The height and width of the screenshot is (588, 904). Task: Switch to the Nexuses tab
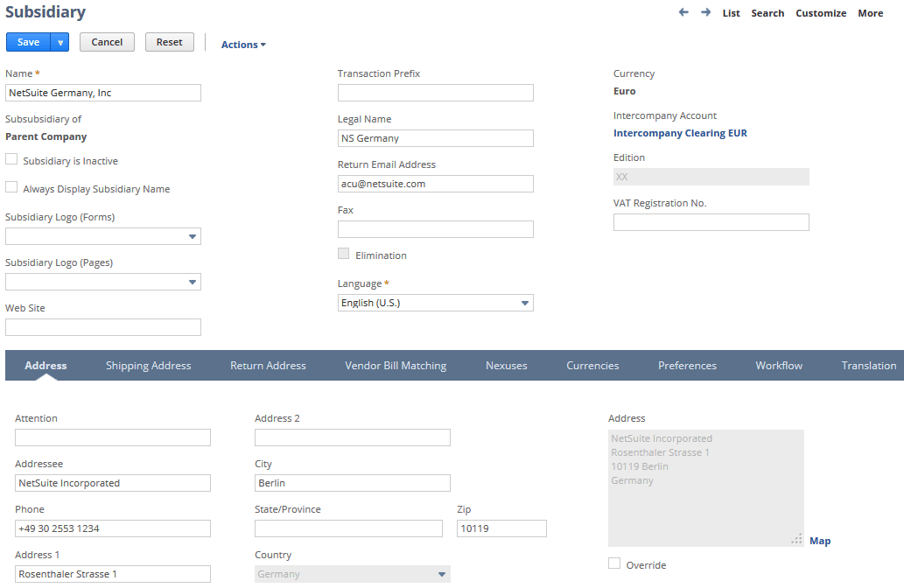[506, 366]
